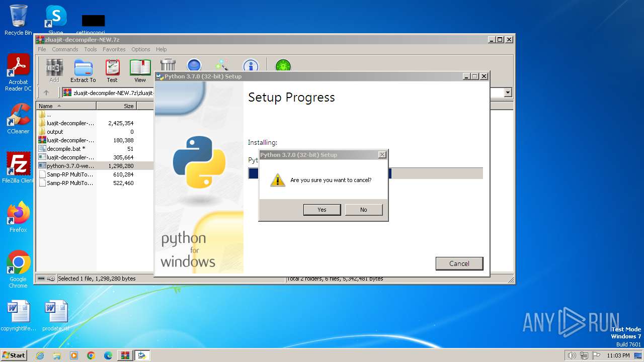This screenshot has height=362, width=644.
Task: Click the Wizard wand toolbar icon
Action: 222,65
